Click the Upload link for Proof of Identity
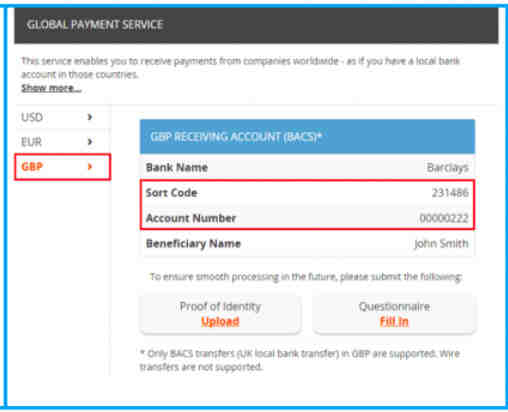 (x=220, y=322)
